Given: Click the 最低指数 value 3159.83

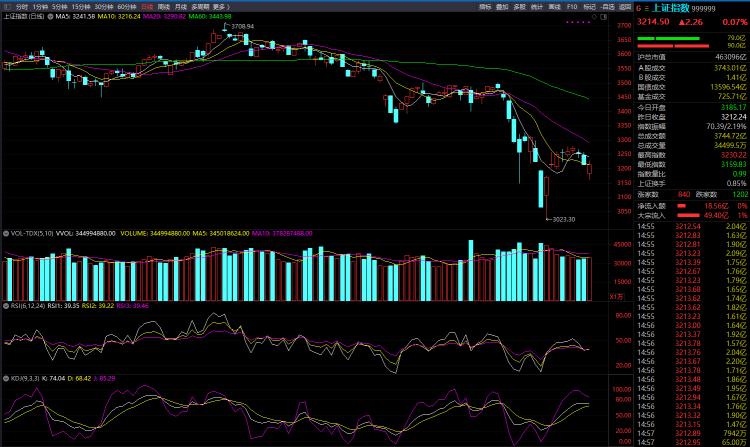Looking at the screenshot, I should tap(734, 164).
